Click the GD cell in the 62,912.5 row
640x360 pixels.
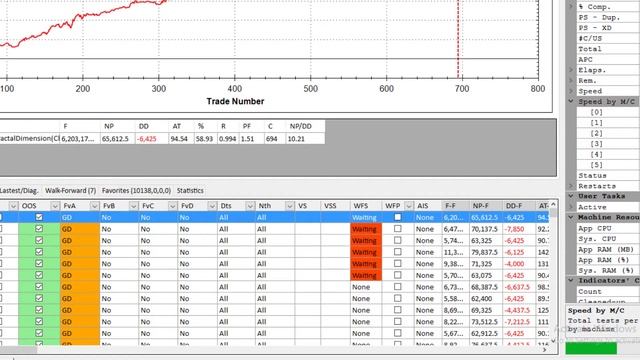80,333
